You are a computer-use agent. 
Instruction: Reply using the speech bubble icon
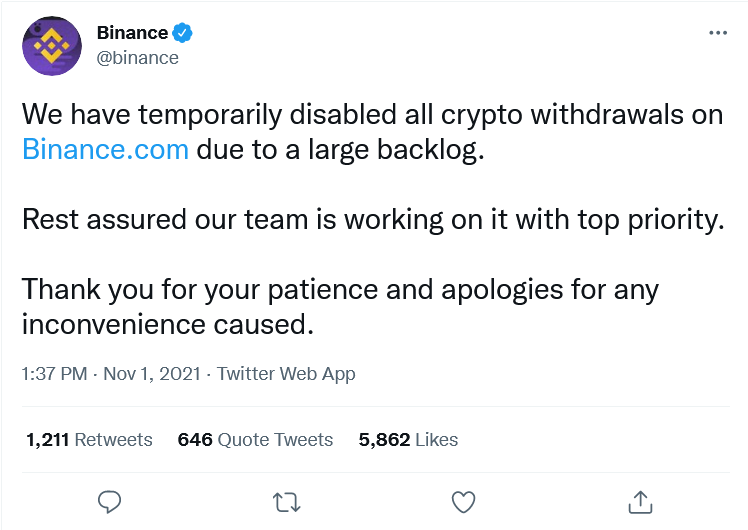tap(109, 502)
